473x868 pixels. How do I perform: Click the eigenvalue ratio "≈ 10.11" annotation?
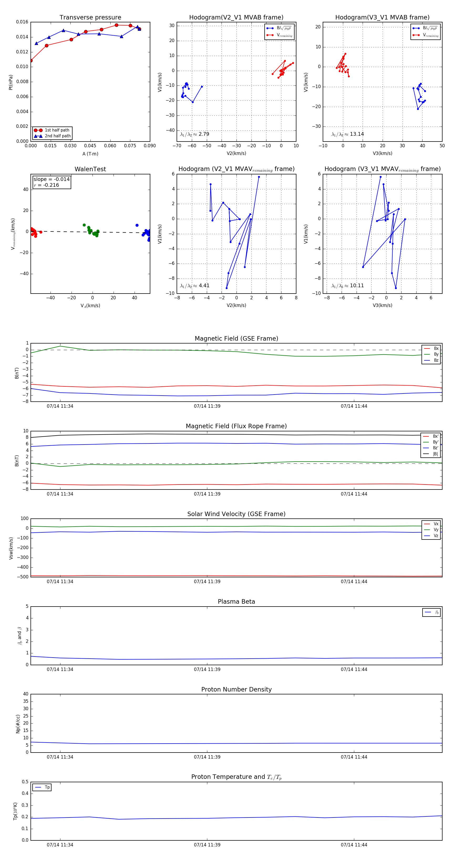click(x=347, y=286)
